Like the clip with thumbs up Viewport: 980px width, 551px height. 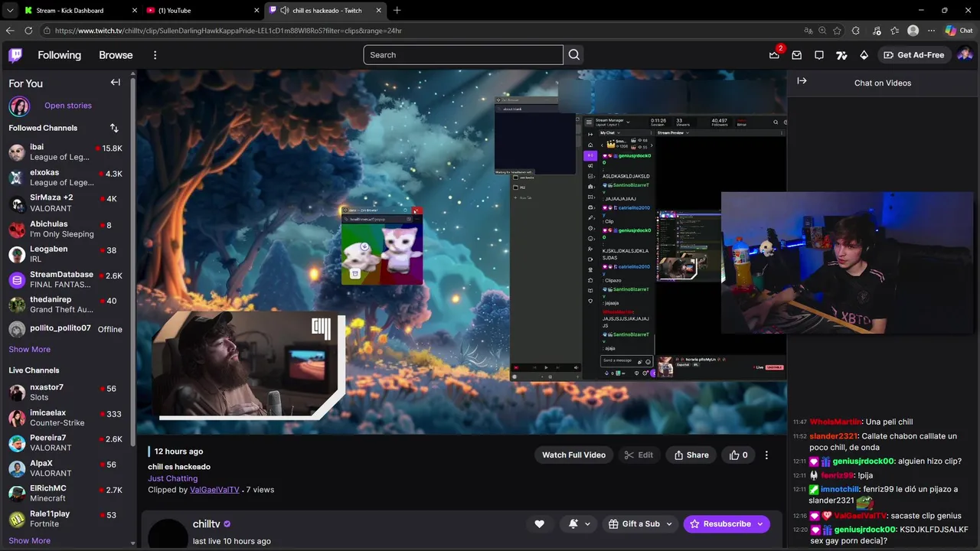(738, 455)
